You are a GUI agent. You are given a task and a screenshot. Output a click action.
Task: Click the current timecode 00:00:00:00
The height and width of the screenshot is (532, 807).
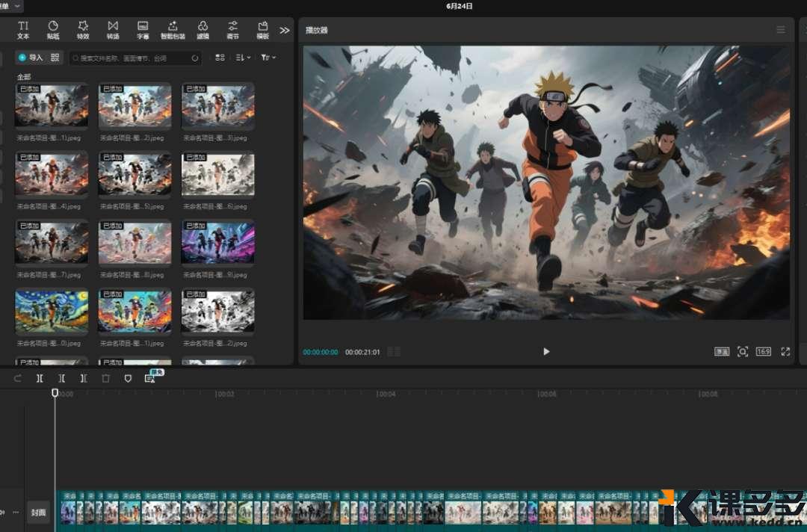[320, 352]
